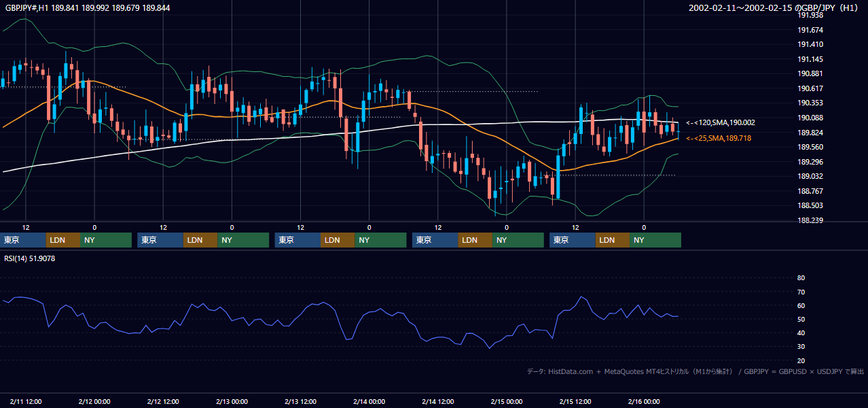The height and width of the screenshot is (408, 868).
Task: Click the 2/12 00:00 date axis label
Action: (x=94, y=401)
